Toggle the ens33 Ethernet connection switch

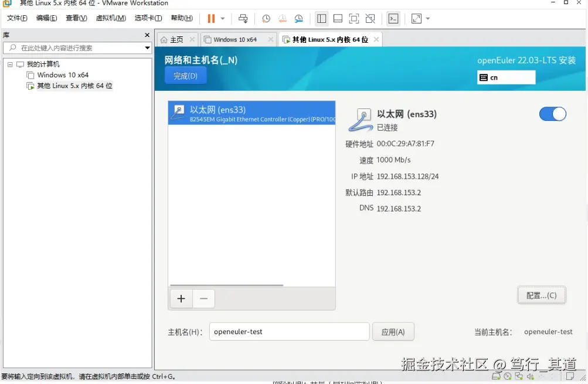click(x=553, y=114)
